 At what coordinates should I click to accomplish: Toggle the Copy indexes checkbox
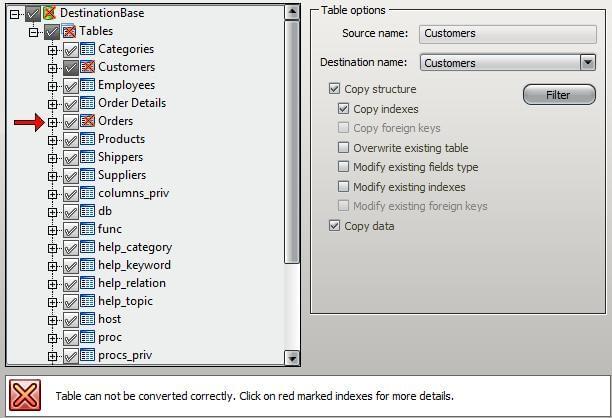tap(343, 109)
